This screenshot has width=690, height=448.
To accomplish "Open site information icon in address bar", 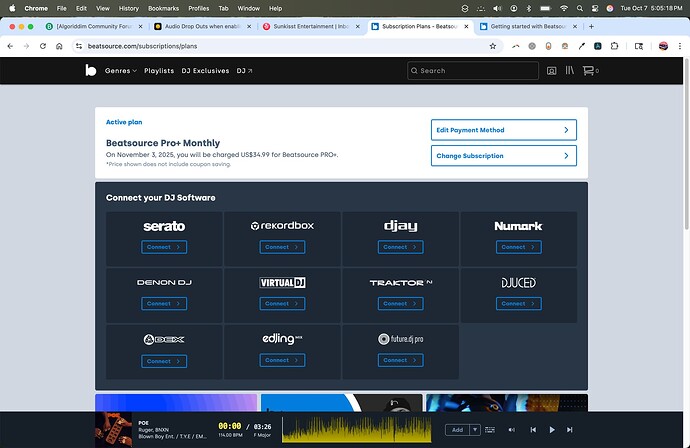I will click(79, 46).
